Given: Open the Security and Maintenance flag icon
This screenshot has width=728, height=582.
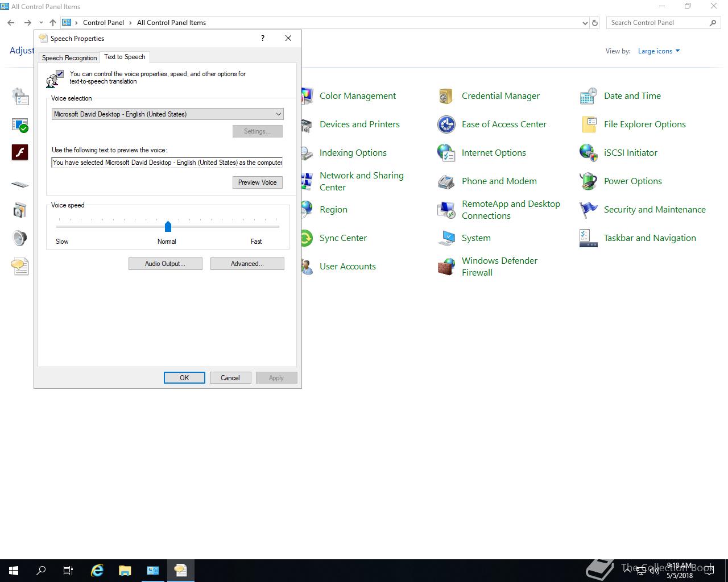Looking at the screenshot, I should pyautogui.click(x=588, y=210).
